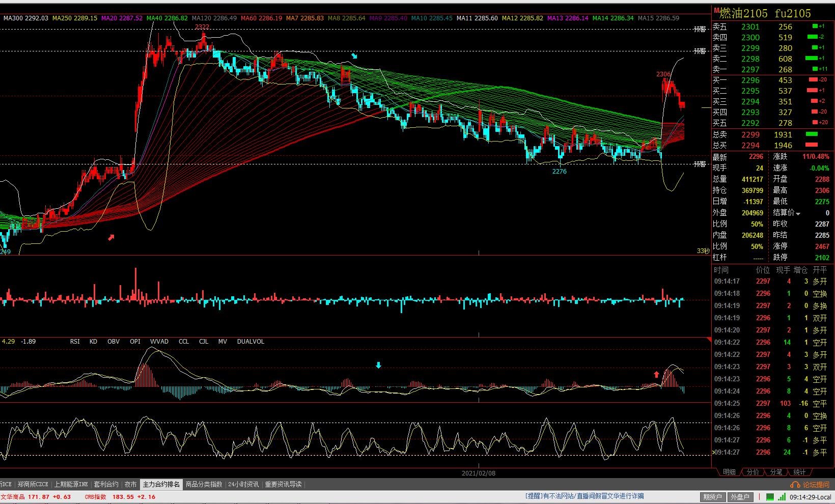
Task: Click the MA60 2286.19 legend label
Action: tap(261, 18)
